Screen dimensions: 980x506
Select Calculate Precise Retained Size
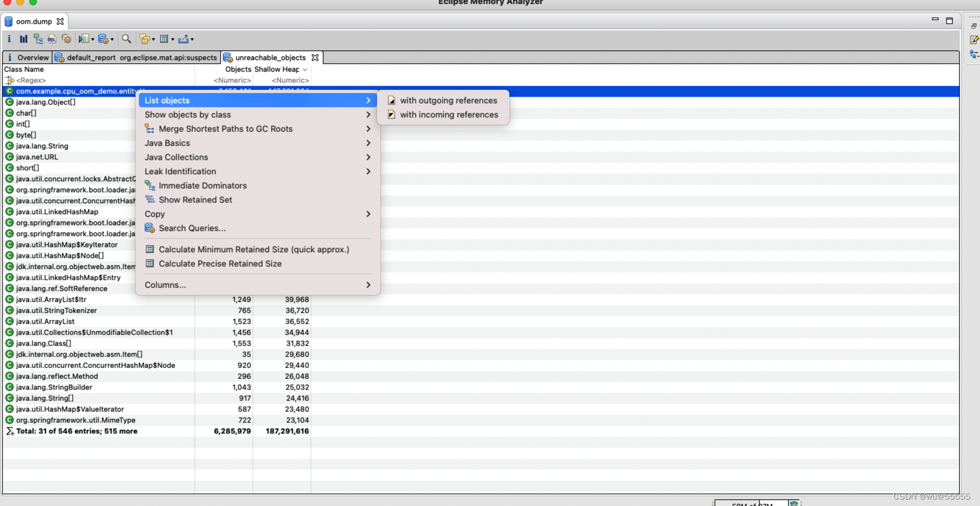(258, 264)
